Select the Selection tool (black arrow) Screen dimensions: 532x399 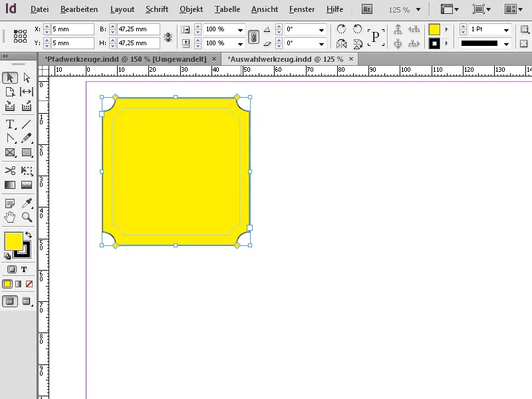(x=10, y=78)
